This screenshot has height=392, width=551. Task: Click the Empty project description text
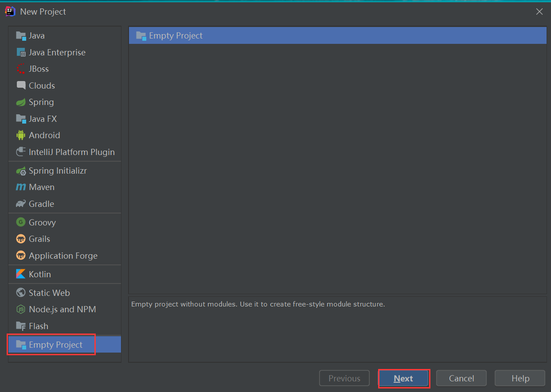coord(258,304)
